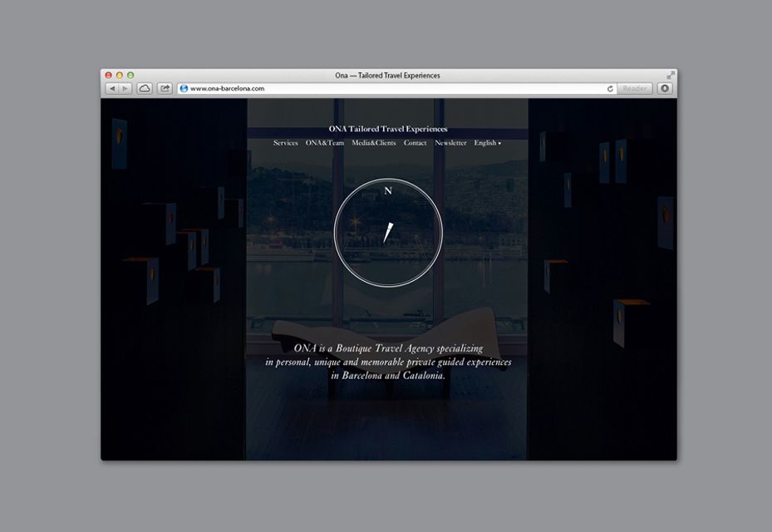Expand the English language dropdown
772x532 pixels.
click(488, 143)
